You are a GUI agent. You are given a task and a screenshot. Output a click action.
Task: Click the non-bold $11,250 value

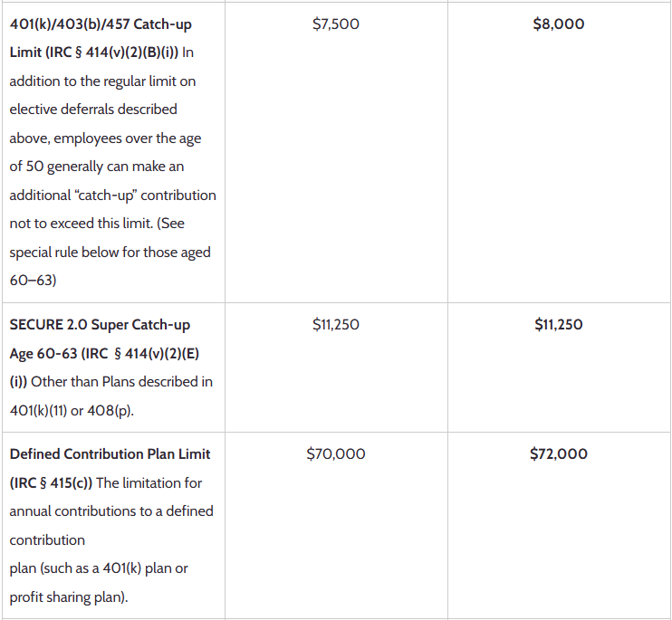[x=335, y=324]
